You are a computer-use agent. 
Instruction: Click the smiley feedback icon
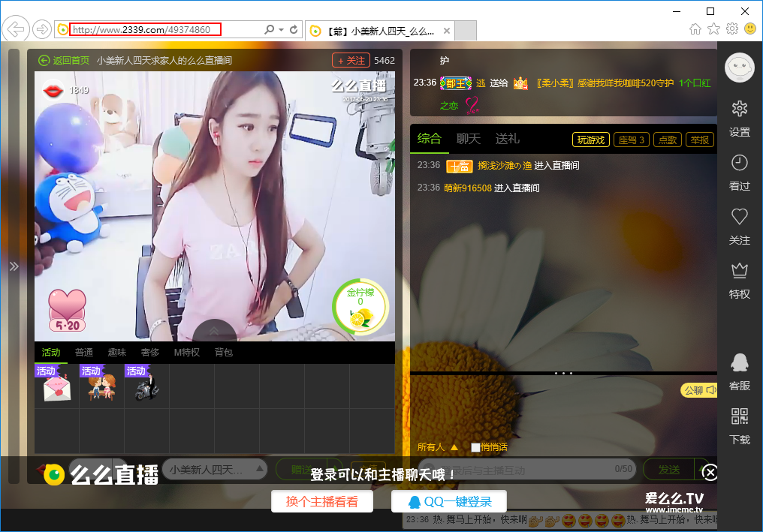coord(750,29)
